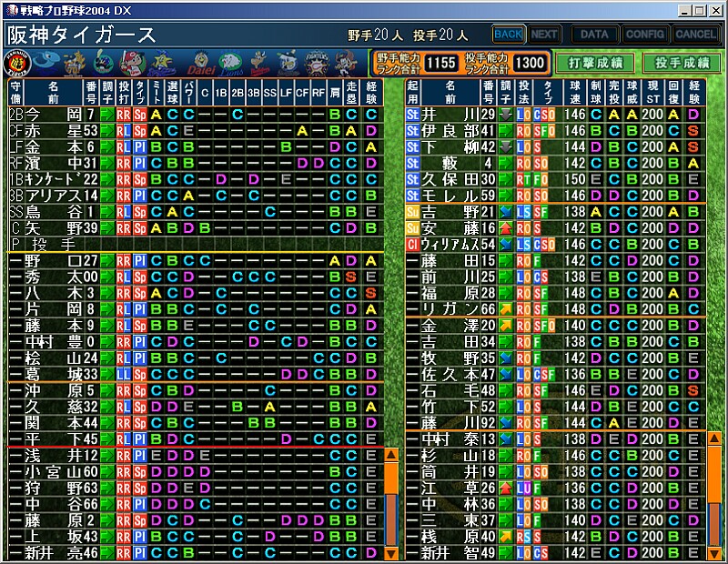Click 井川's gray down-arrow condition icon
This screenshot has width=728, height=564.
506,115
